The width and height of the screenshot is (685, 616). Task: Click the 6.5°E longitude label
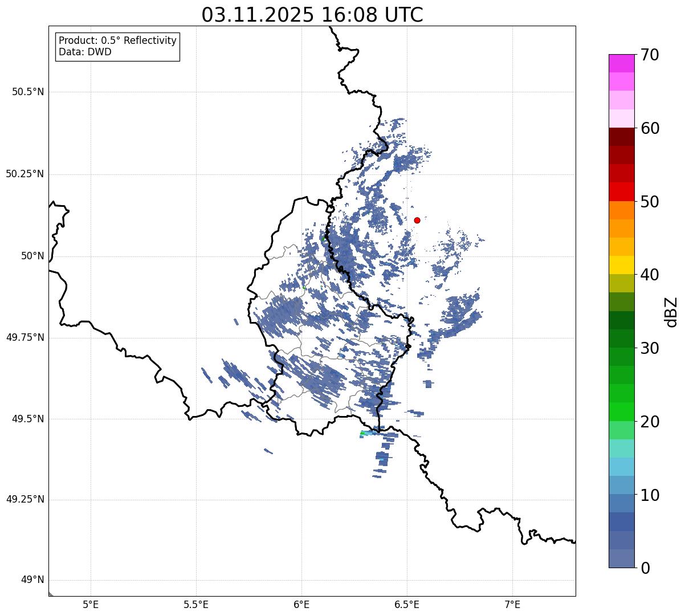[x=407, y=604]
